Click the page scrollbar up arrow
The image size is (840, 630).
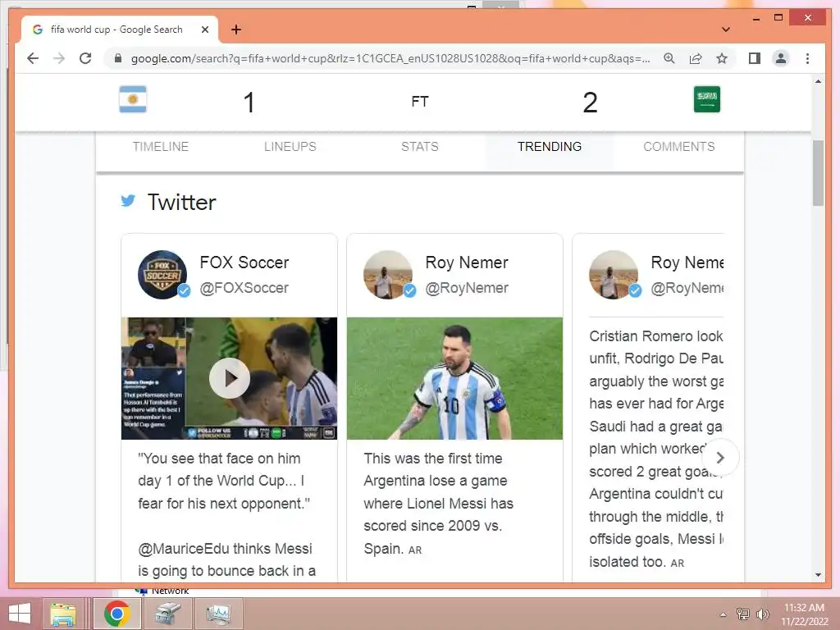point(818,81)
